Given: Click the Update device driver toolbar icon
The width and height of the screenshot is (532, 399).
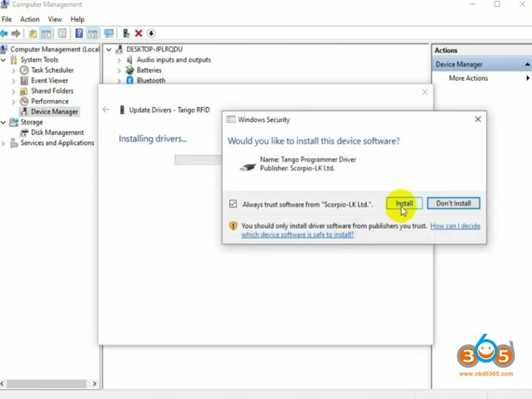Looking at the screenshot, I should tap(126, 33).
